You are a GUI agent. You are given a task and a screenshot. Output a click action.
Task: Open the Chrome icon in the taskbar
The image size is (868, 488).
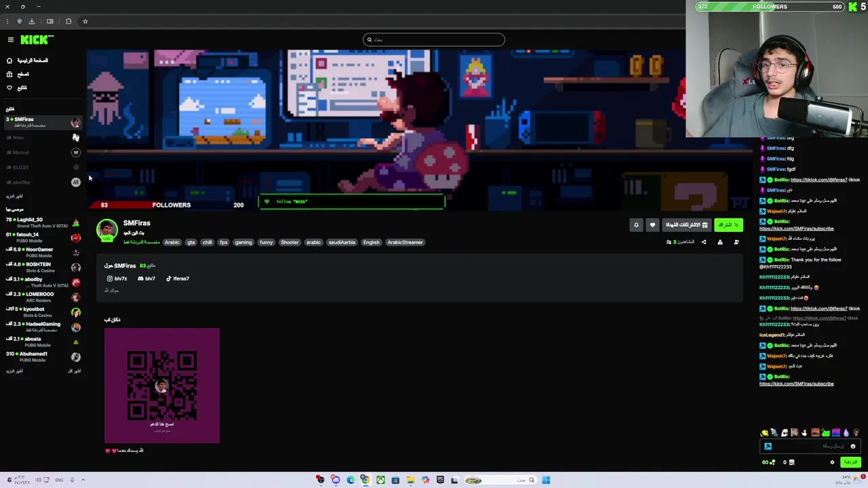[365, 480]
